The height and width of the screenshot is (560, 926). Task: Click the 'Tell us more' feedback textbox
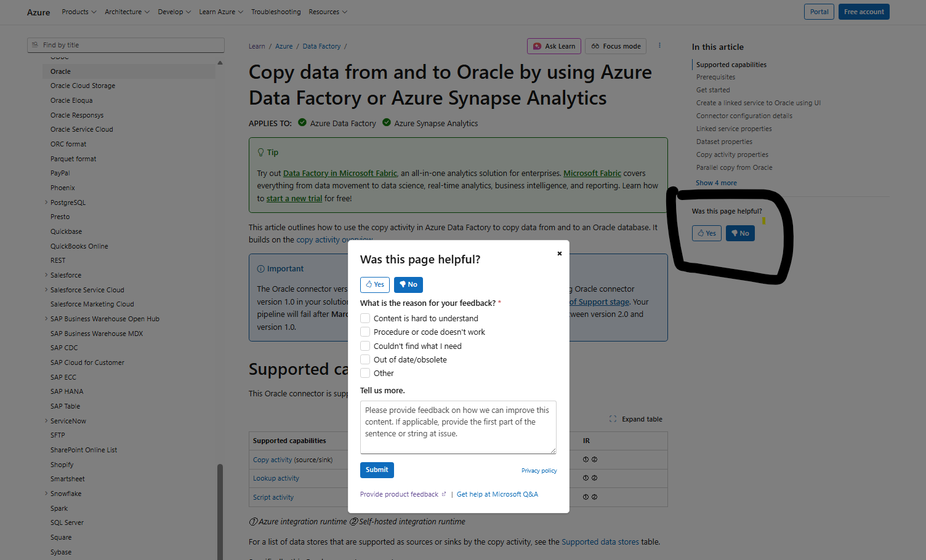(458, 427)
